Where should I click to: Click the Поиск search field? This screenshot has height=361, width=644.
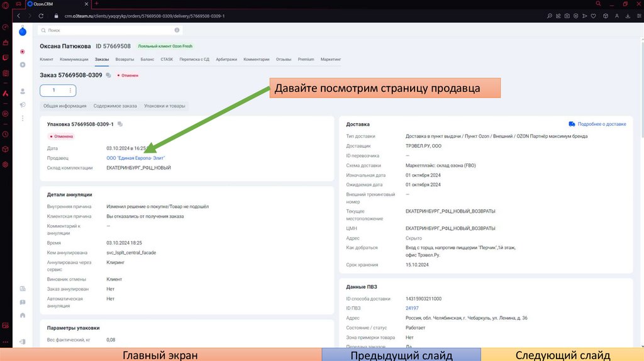[x=109, y=30]
